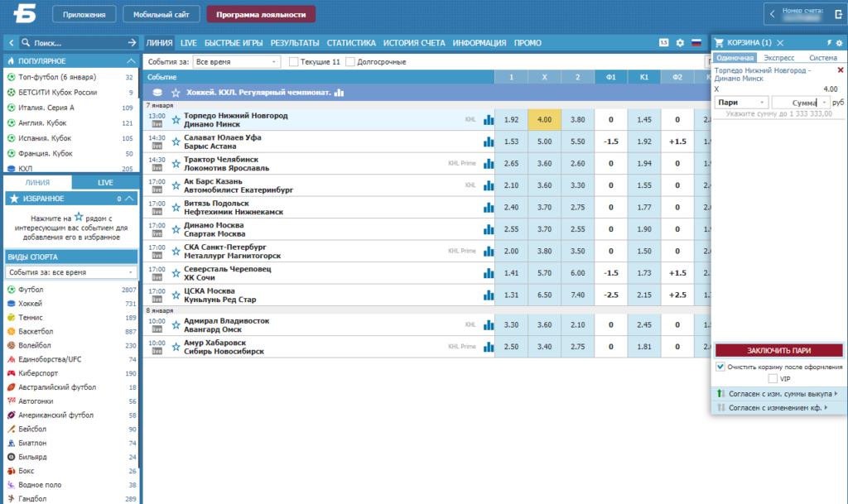The height and width of the screenshot is (504, 848).
Task: Open Программа лояльности
Action: (x=261, y=15)
